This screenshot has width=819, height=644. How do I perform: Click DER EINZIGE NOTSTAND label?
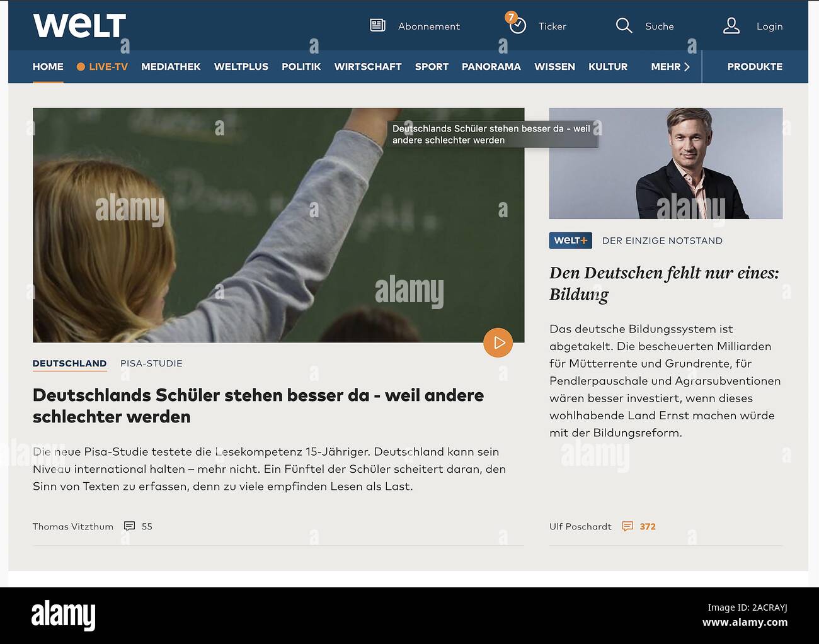pos(662,241)
